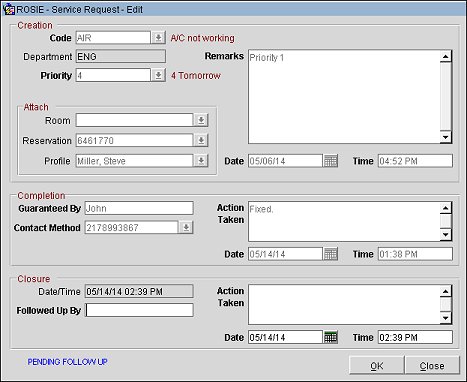Click Completion Action Taken scroll down arrow
Screen dimensions: 467x382
point(446,235)
